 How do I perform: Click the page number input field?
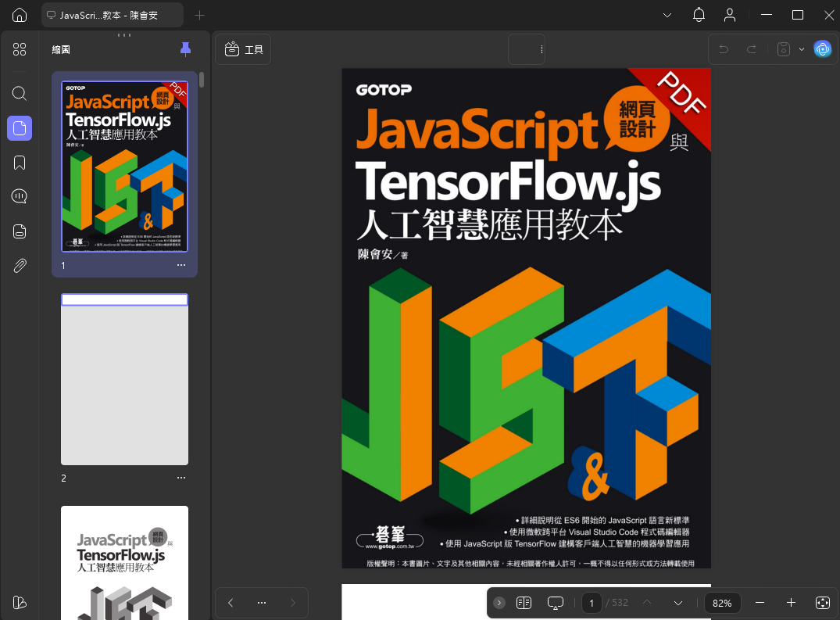592,603
